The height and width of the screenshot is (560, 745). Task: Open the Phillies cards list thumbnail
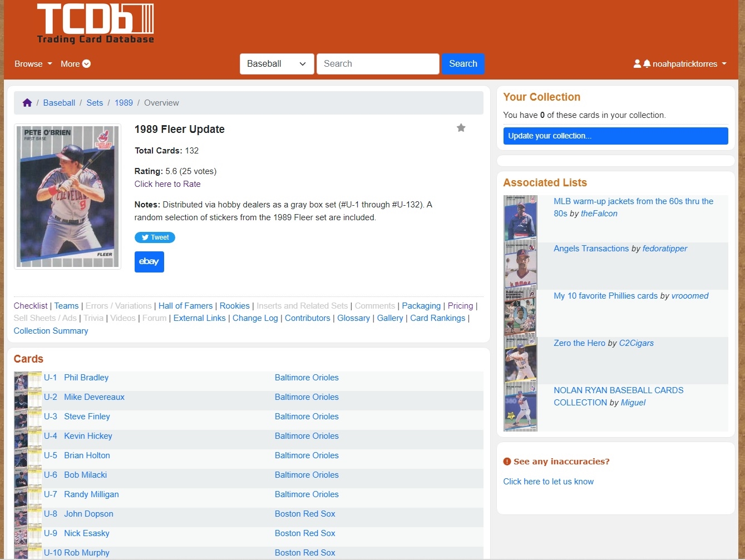coord(520,313)
